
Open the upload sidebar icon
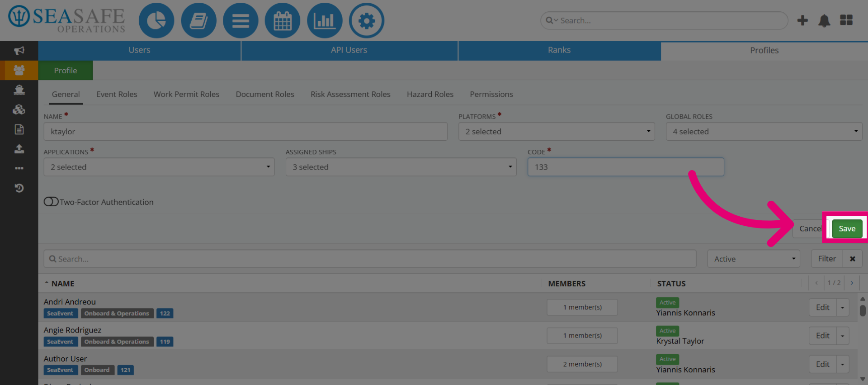(19, 149)
